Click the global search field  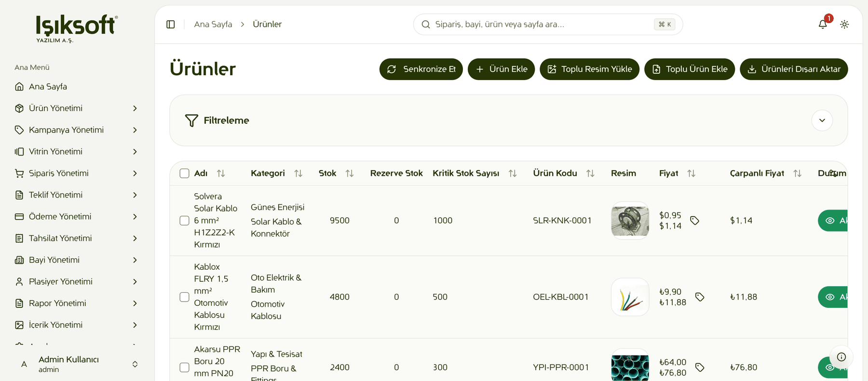(548, 25)
